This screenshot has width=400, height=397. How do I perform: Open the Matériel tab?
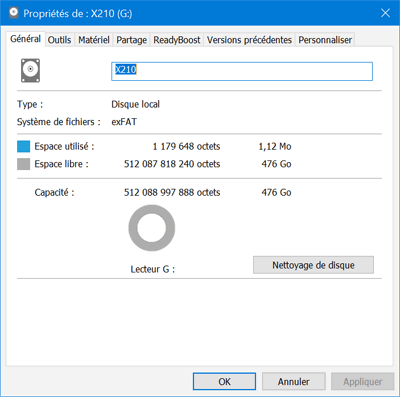point(94,40)
